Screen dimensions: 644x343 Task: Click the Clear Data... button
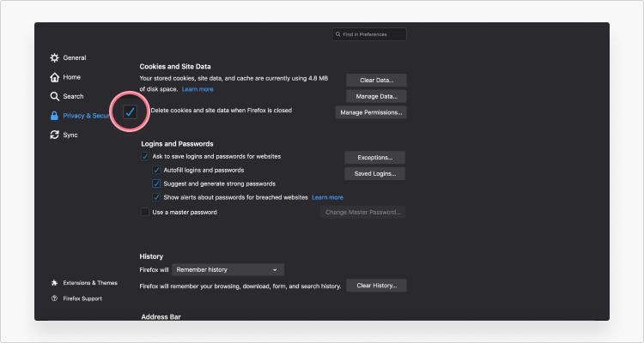(376, 81)
